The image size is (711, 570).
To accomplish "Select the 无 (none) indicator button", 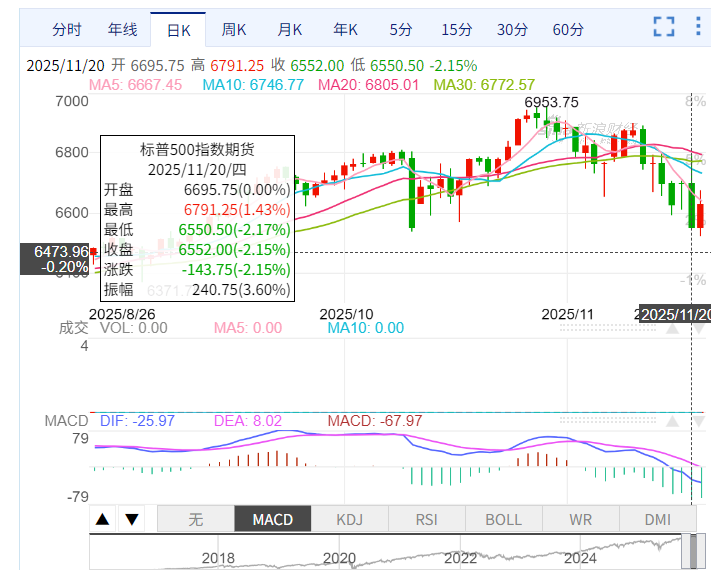I will point(196,519).
